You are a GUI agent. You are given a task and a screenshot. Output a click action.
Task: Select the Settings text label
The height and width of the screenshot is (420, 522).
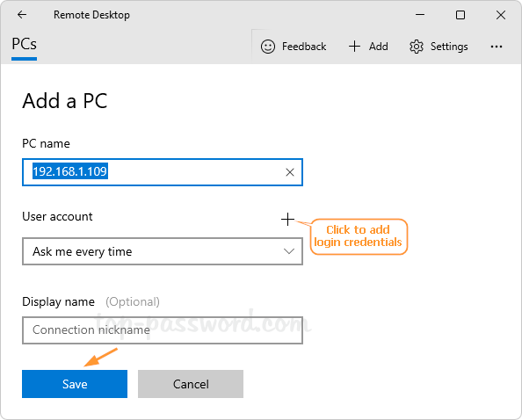click(x=449, y=47)
